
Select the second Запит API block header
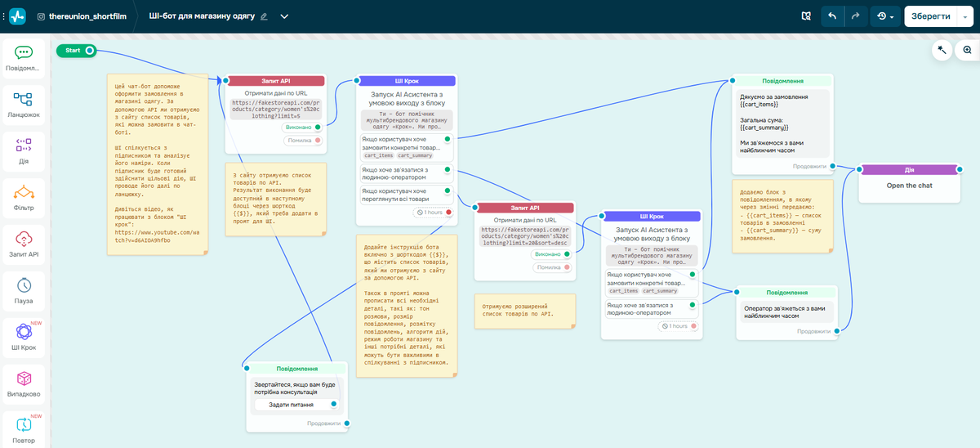pyautogui.click(x=525, y=208)
